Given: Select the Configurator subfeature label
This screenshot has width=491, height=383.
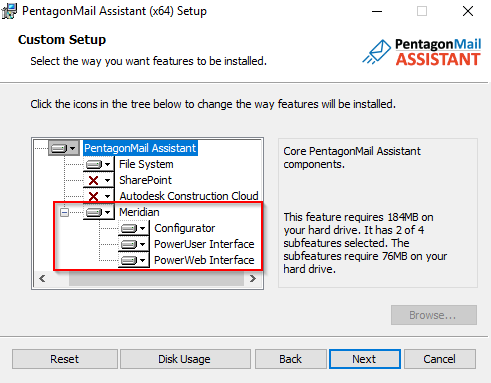Looking at the screenshot, I should 185,228.
